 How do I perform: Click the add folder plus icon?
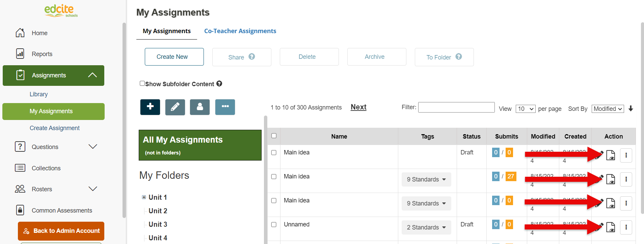point(150,107)
